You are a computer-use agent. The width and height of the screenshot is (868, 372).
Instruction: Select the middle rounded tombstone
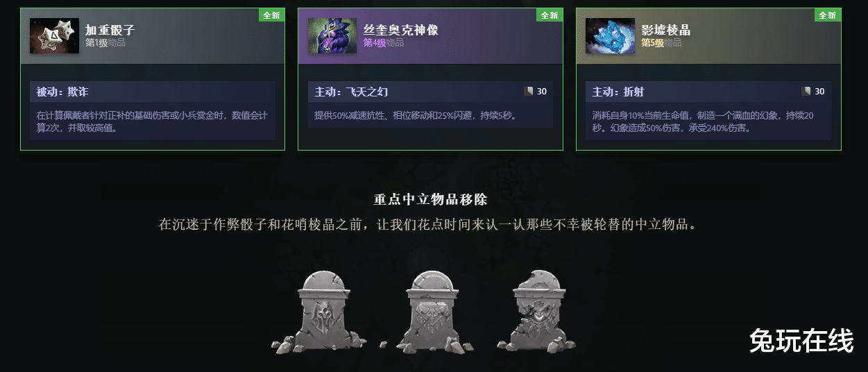coord(430,312)
